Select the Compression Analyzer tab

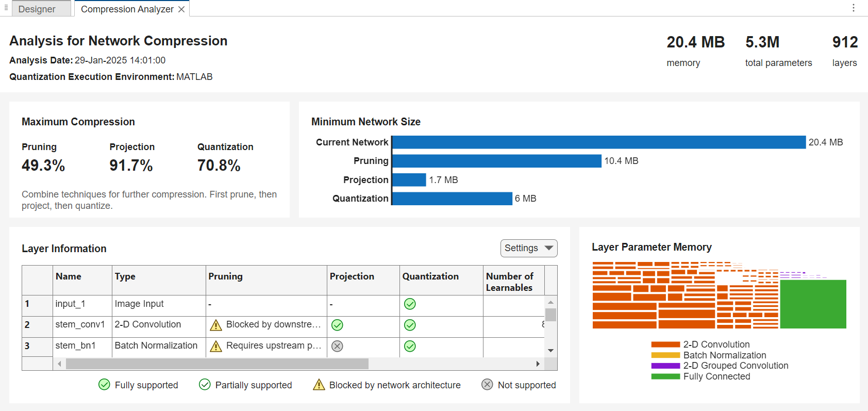(127, 9)
